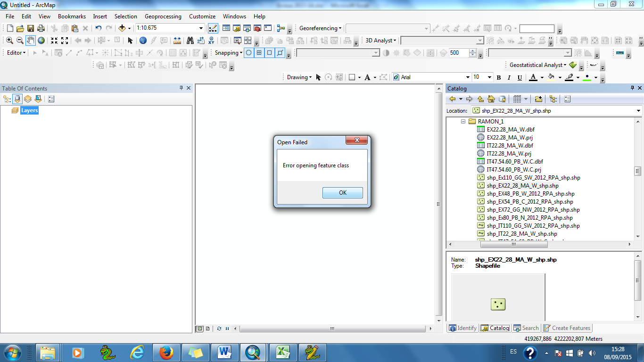The width and height of the screenshot is (644, 362).
Task: Switch to the Create Features tab
Action: pyautogui.click(x=567, y=328)
